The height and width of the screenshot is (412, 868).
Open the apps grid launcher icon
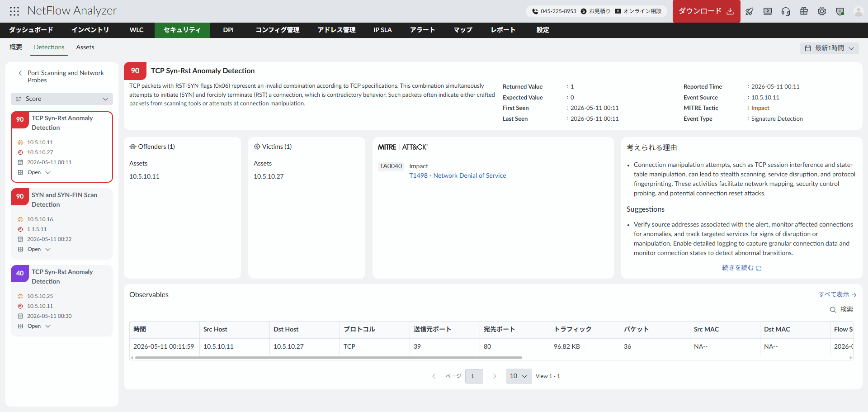pyautogui.click(x=14, y=11)
